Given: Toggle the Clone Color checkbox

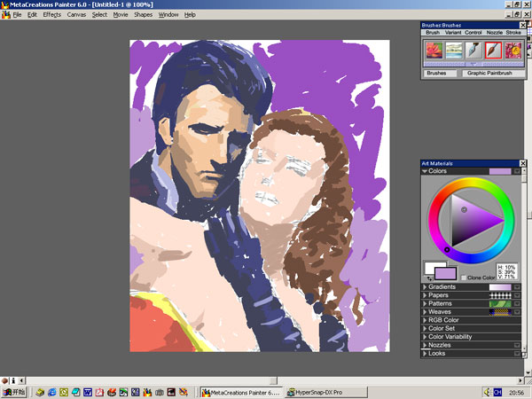Looking at the screenshot, I should pyautogui.click(x=464, y=278).
